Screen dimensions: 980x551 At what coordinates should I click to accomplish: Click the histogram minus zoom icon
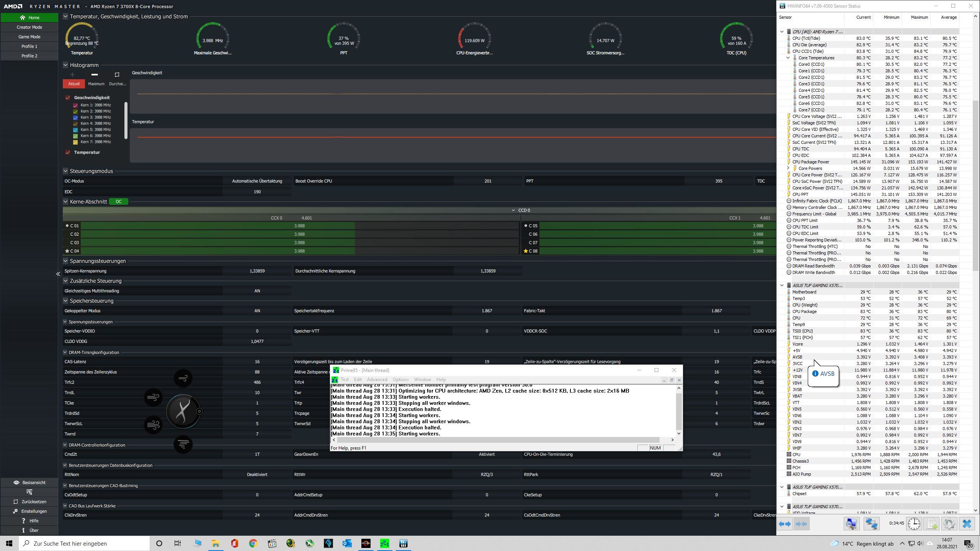point(95,75)
